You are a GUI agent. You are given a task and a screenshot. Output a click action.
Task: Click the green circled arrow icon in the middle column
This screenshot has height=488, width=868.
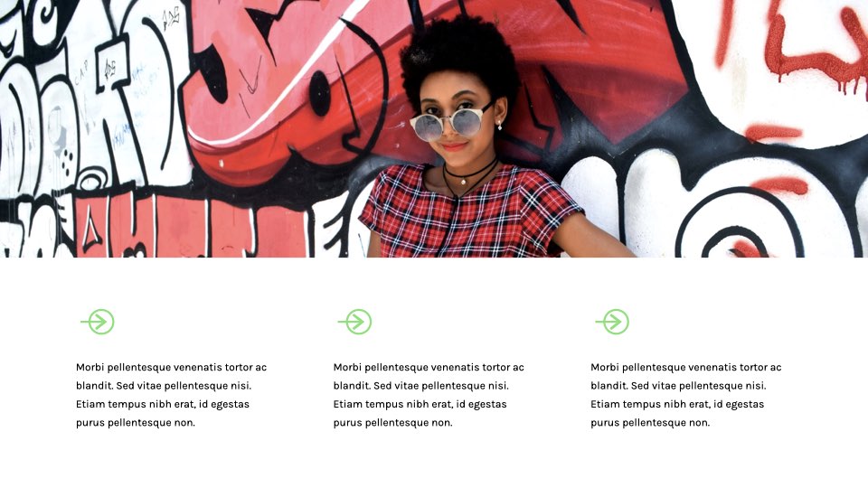tap(355, 322)
